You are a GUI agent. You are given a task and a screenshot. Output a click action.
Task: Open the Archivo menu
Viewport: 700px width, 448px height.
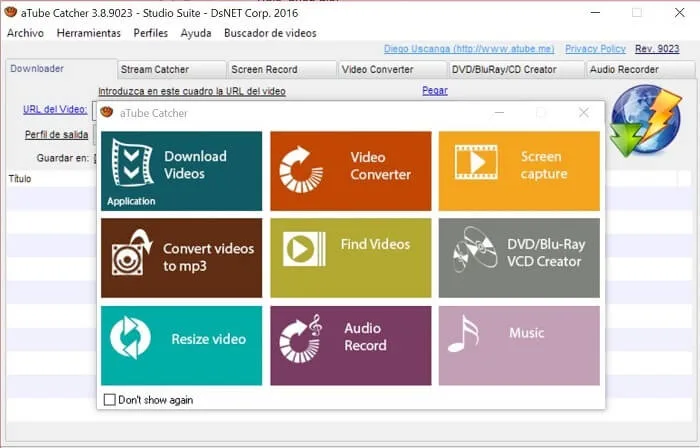(25, 33)
